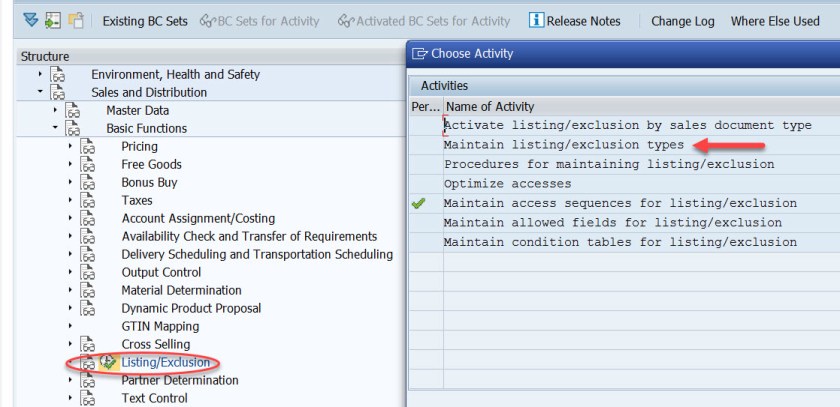Open the documentation icon next to Pricing
This screenshot has width=840, height=407.
click(87, 147)
